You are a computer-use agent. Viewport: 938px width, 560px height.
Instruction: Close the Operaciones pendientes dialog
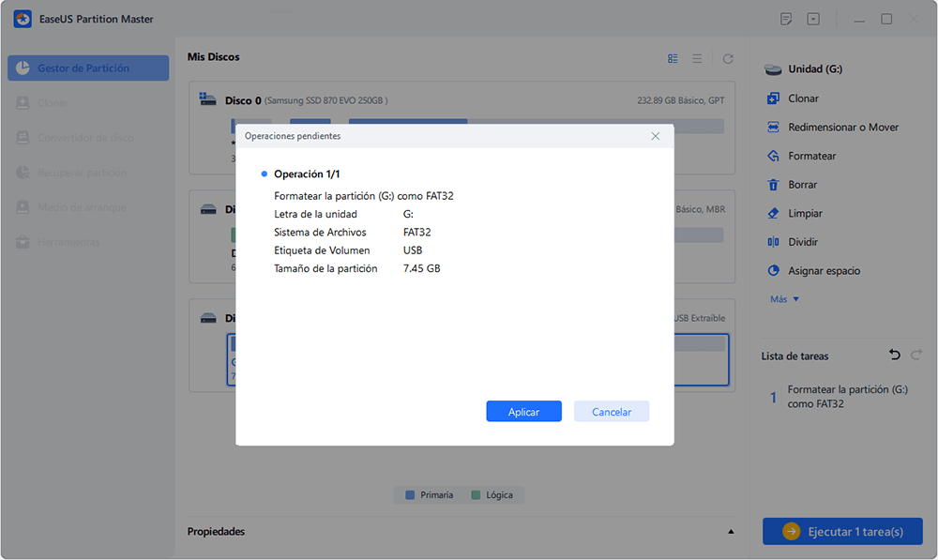tap(656, 136)
